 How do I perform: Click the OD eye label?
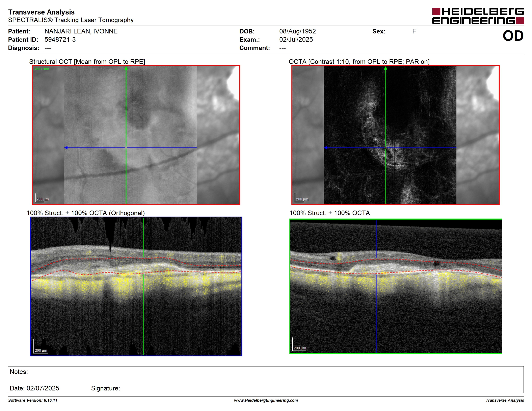(513, 36)
